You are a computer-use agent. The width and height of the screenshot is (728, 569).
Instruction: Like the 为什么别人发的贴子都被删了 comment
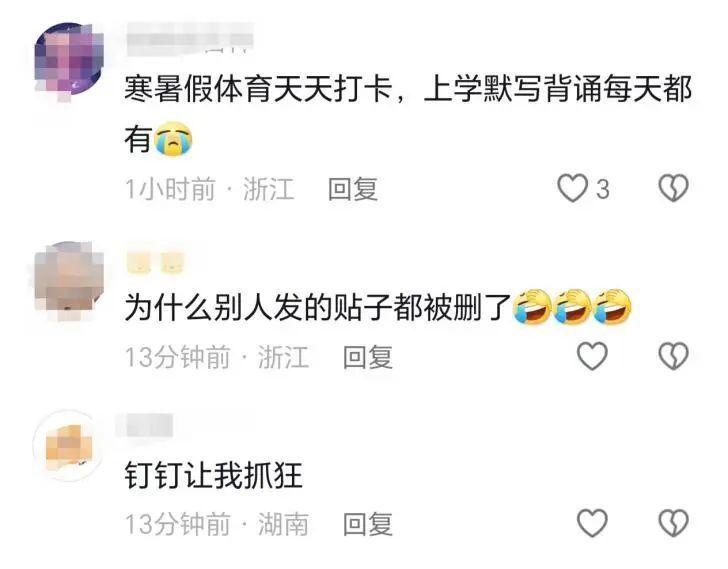[592, 356]
